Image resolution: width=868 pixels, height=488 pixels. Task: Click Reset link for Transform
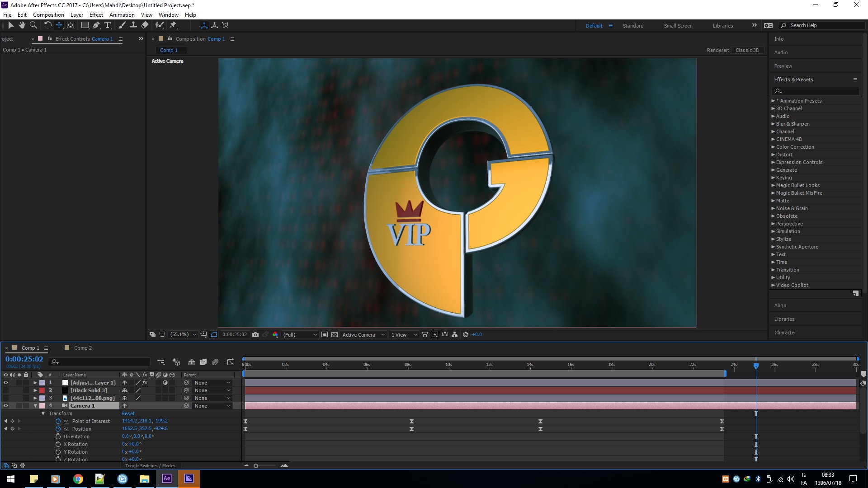[128, 413]
